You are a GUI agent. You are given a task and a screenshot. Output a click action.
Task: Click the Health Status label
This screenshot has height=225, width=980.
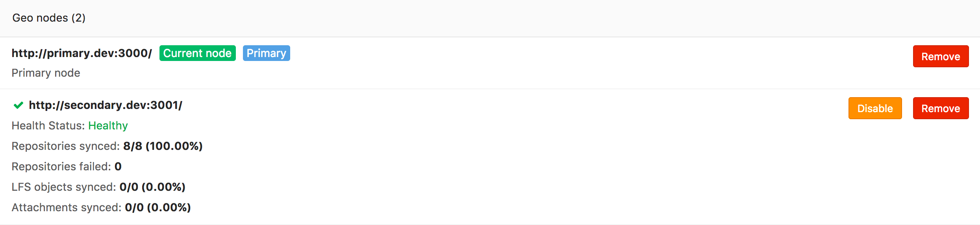click(48, 126)
